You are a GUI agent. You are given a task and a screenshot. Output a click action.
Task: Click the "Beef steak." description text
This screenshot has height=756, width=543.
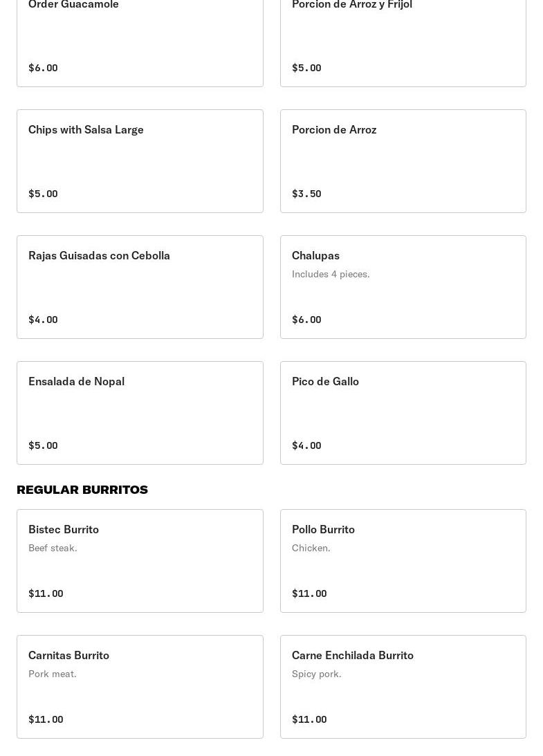53,548
